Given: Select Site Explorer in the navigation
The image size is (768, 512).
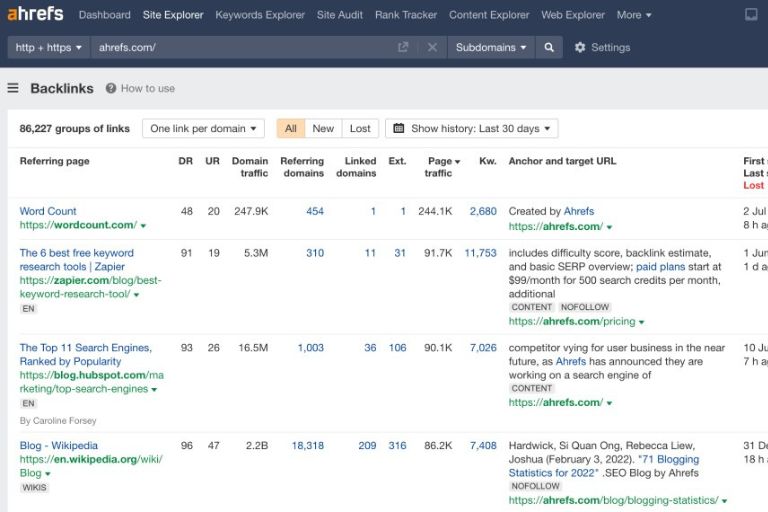Looking at the screenshot, I should point(173,15).
